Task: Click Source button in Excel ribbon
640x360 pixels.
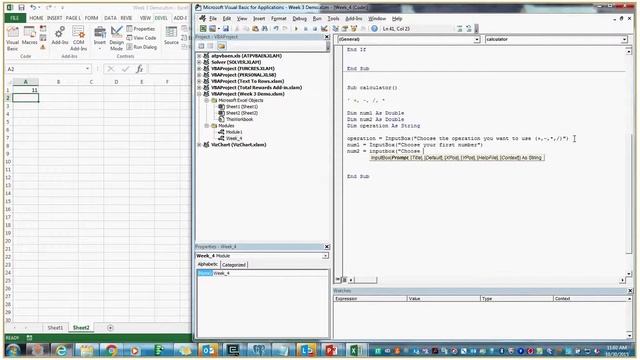Action: click(171, 36)
